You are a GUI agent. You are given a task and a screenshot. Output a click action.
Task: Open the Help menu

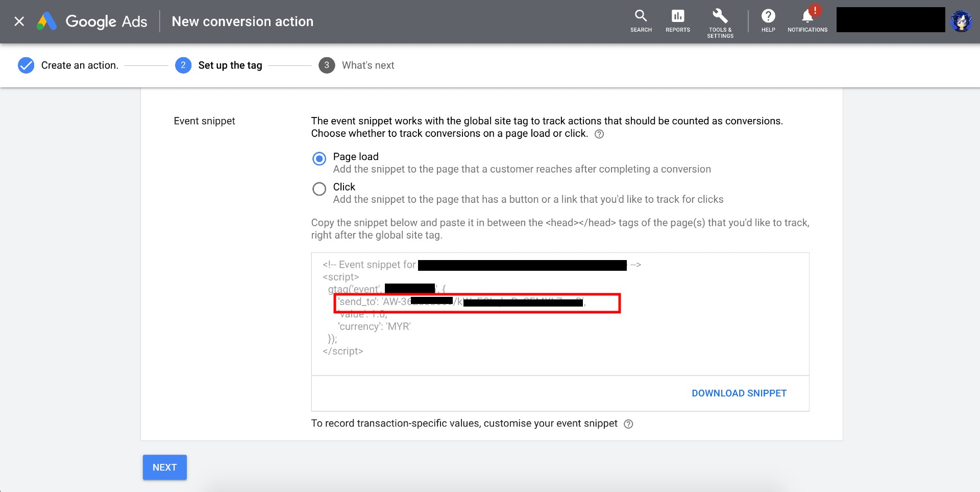[768, 21]
